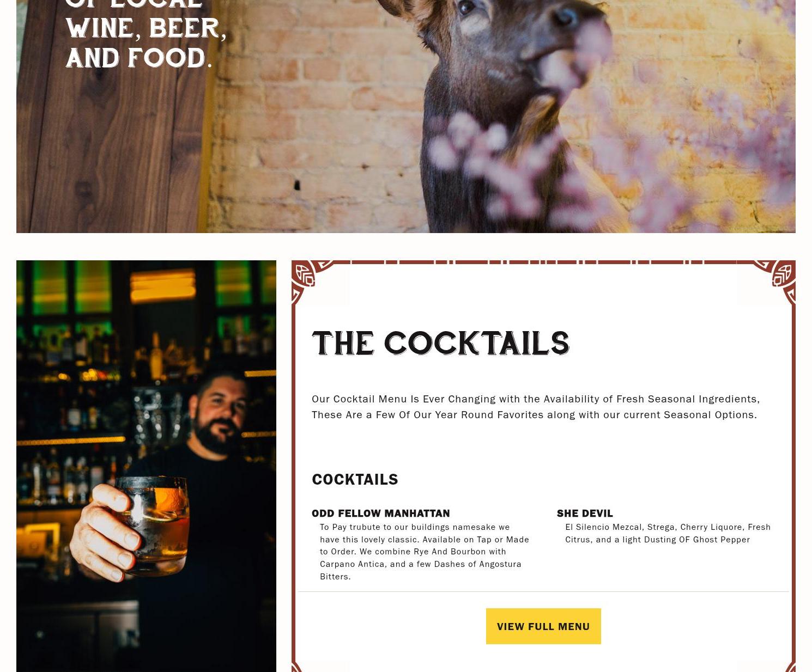Click the 'Wine, Beer, and Food' hero text

tap(146, 42)
